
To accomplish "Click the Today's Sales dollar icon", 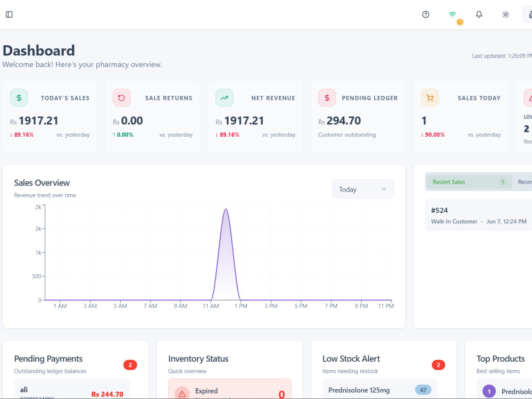I will coord(19,98).
